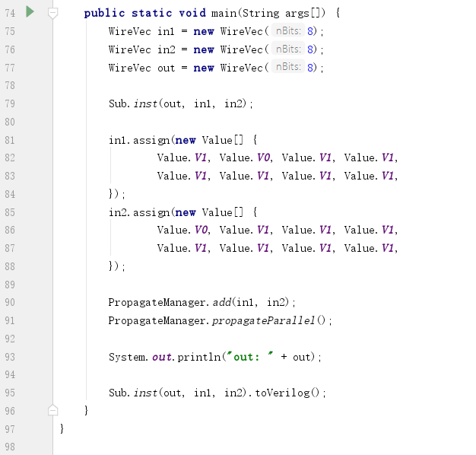Click variable 'in2' declaration on line 76
This screenshot has height=455, width=476.
(166, 49)
